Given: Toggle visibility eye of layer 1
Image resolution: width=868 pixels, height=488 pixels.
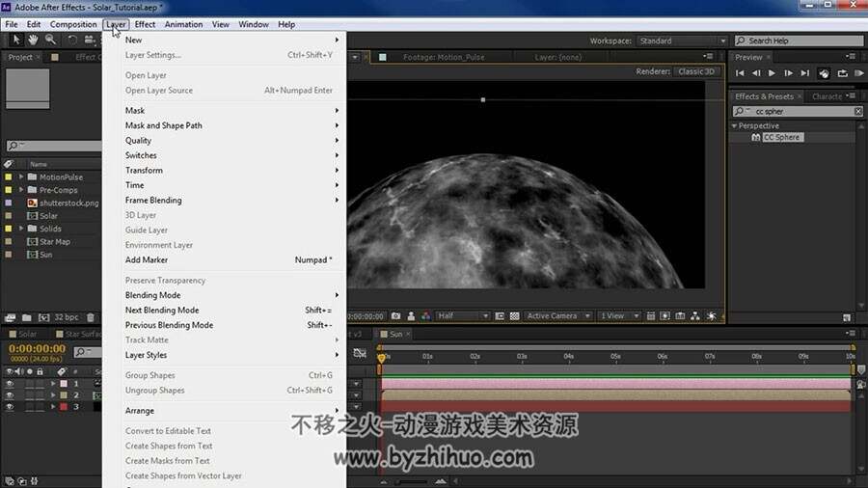Looking at the screenshot, I should coord(10,384).
